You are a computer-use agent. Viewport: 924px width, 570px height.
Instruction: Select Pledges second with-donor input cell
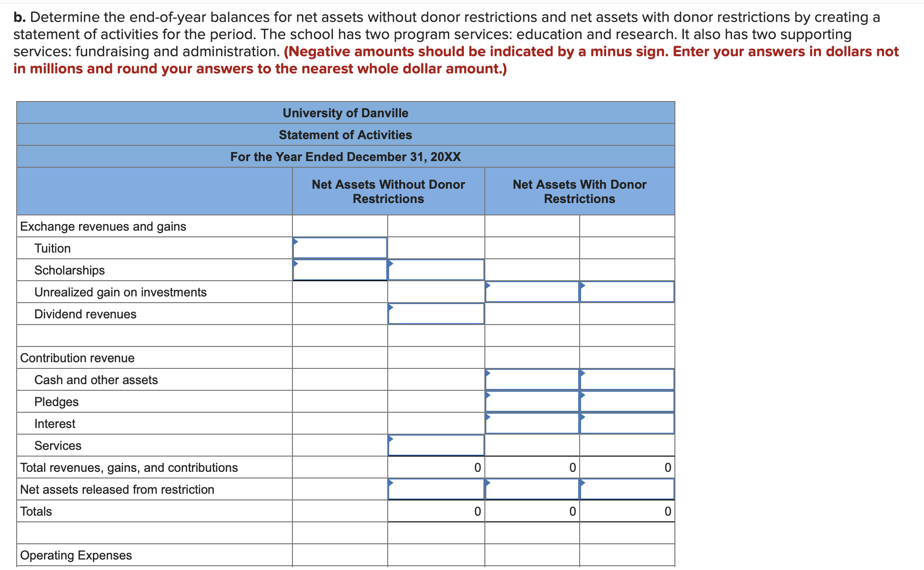point(627,401)
